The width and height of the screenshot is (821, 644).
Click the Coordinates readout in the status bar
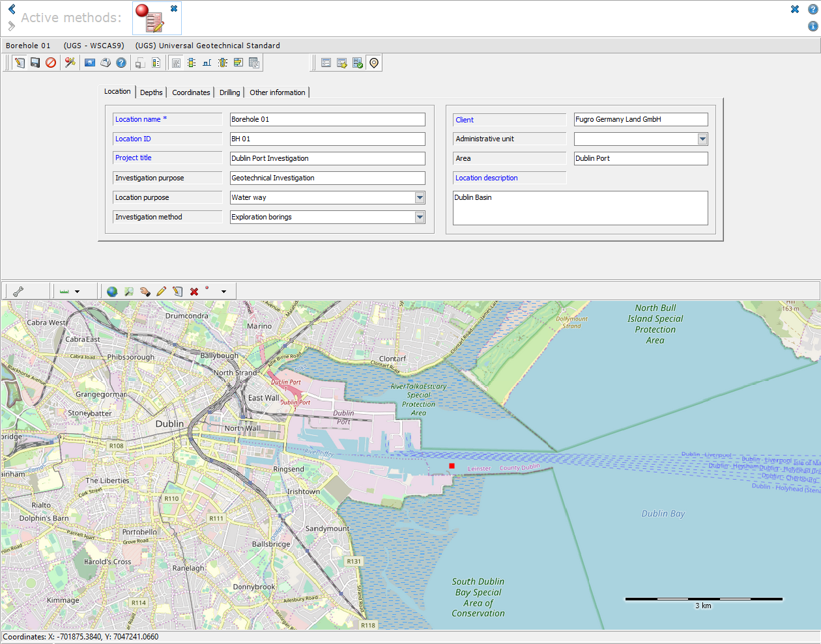click(x=81, y=637)
